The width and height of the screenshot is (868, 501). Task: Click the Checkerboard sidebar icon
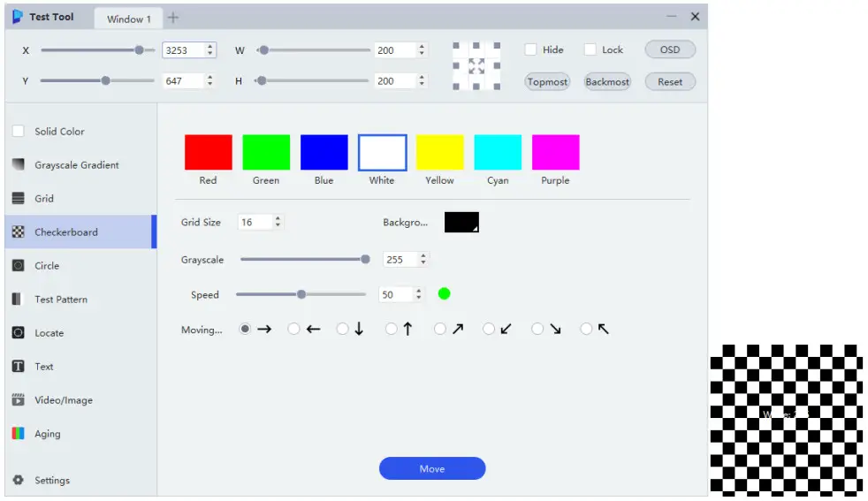(19, 232)
